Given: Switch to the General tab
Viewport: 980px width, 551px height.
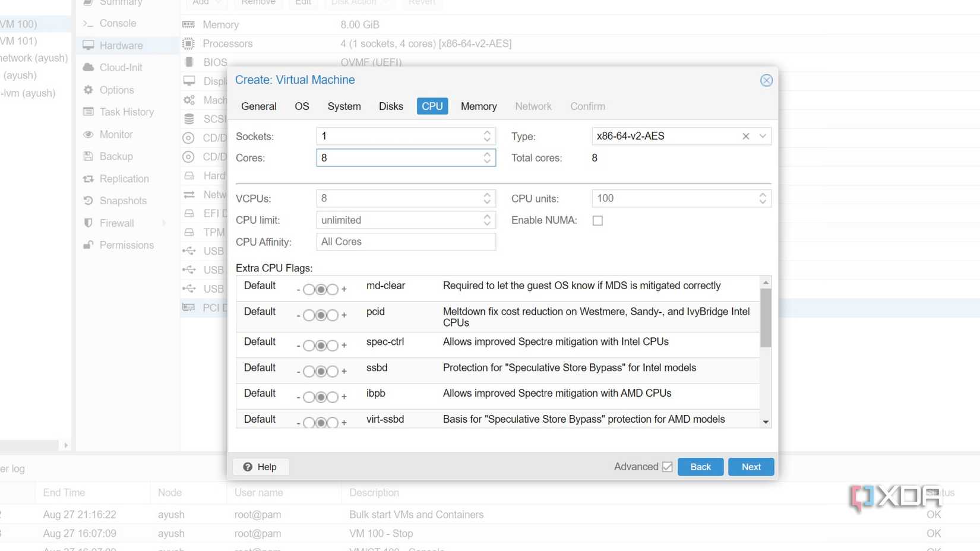Looking at the screenshot, I should (258, 106).
